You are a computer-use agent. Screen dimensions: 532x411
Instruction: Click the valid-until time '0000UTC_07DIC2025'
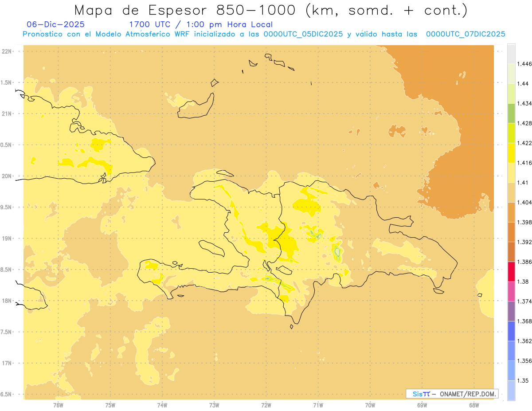(465, 34)
